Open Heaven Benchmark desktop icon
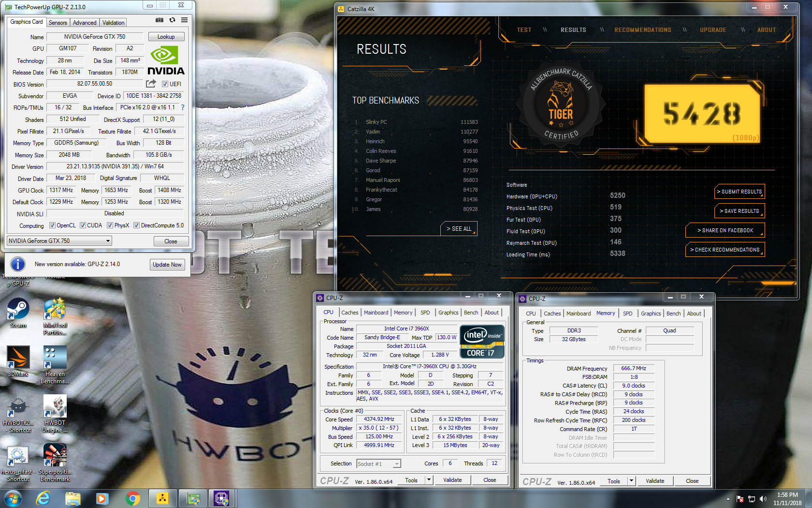The width and height of the screenshot is (812, 508). 55,365
